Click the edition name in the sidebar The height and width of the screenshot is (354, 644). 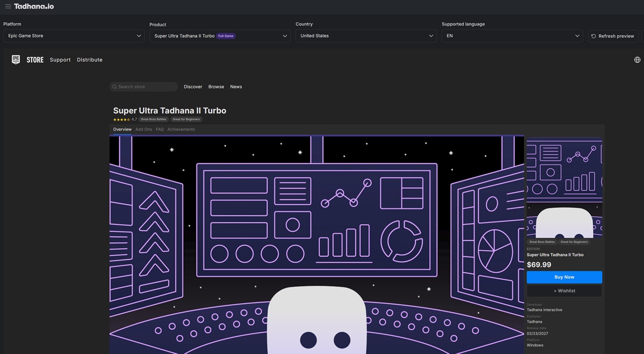[x=555, y=255]
